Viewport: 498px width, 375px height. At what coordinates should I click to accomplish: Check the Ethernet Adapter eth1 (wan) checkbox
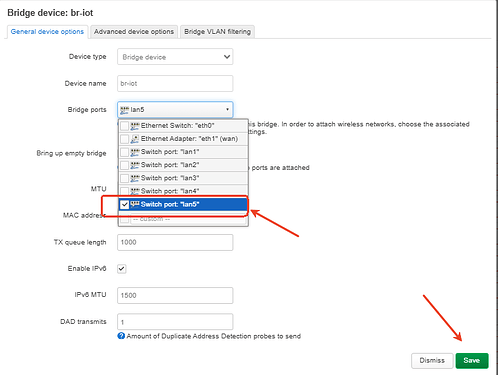pos(124,139)
